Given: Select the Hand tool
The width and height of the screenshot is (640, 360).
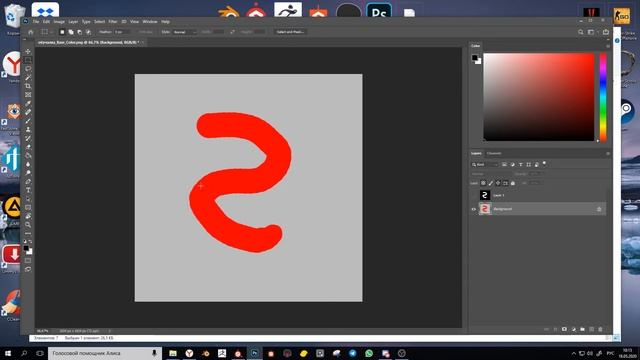Looking at the screenshot, I should point(28,216).
